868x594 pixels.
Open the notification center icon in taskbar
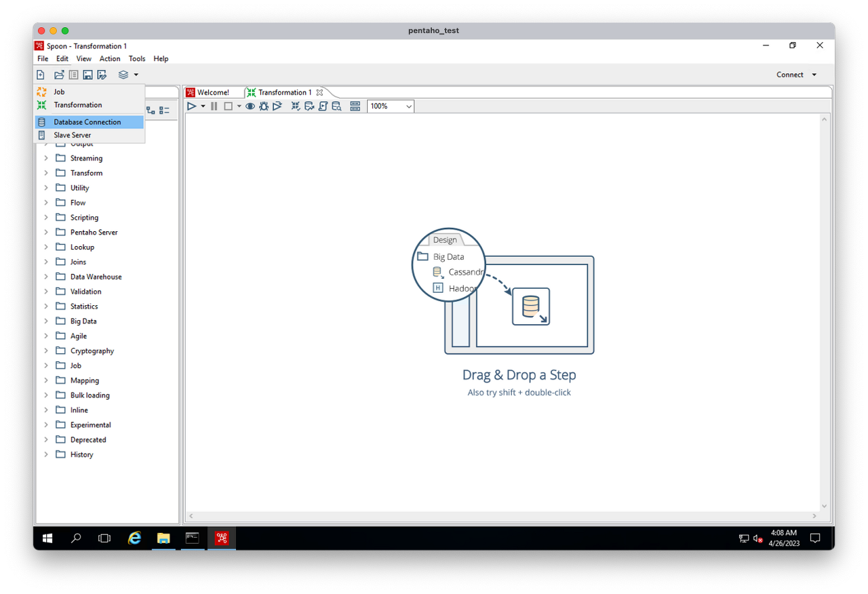click(x=816, y=538)
